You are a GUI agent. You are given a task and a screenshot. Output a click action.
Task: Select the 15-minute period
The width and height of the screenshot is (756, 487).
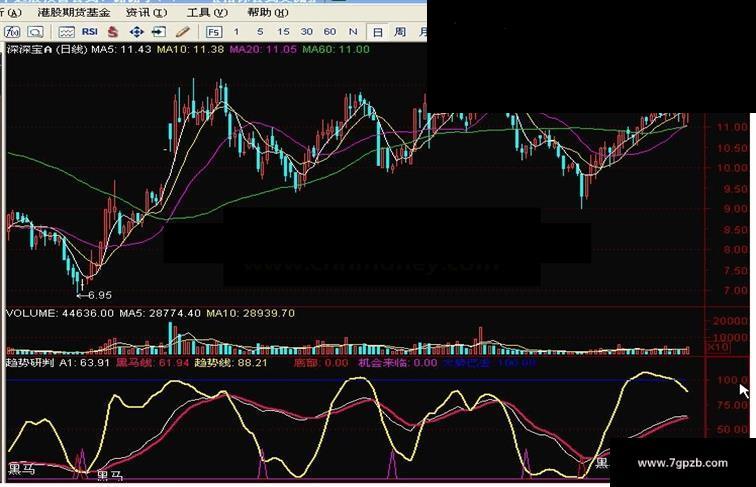coord(283,32)
